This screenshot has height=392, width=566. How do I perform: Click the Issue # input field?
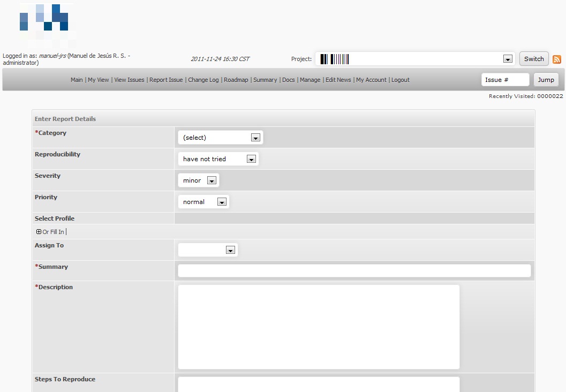pos(504,80)
